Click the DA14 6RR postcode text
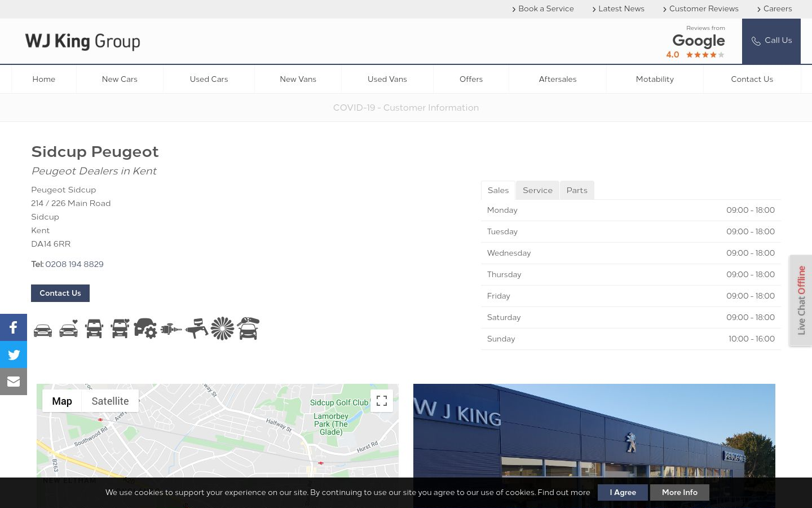Viewport: 812px width, 508px height. (x=51, y=244)
